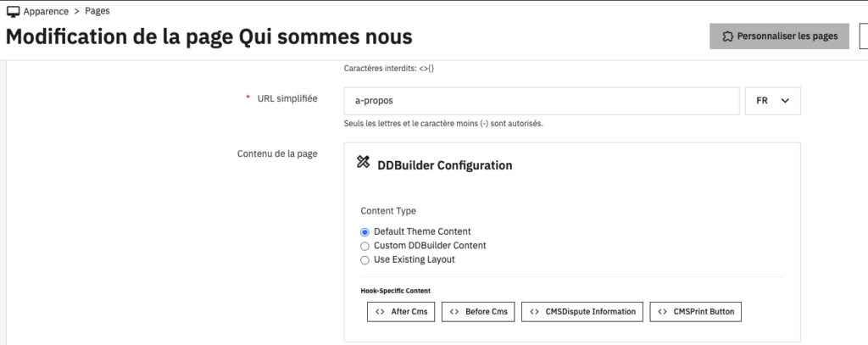This screenshot has width=868, height=345.
Task: Click the DDBuilder Configuration tools icon
Action: (364, 162)
